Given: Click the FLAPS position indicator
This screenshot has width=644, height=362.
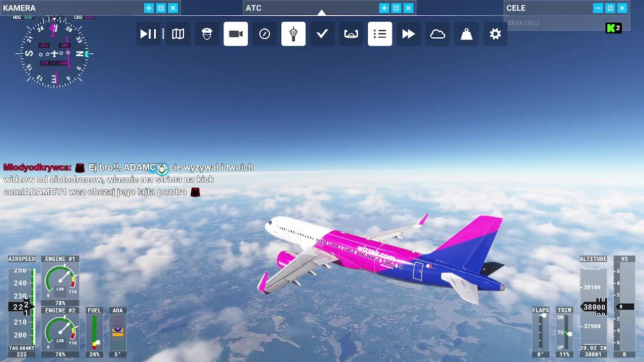Looking at the screenshot, I should [x=541, y=332].
